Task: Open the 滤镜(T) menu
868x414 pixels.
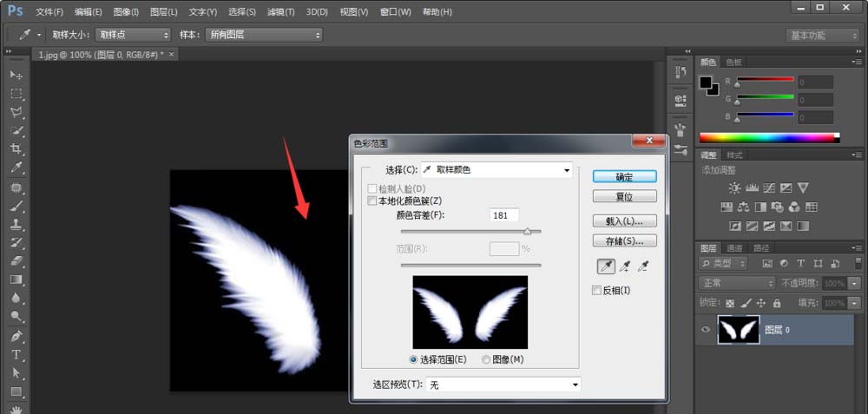Action: click(280, 12)
